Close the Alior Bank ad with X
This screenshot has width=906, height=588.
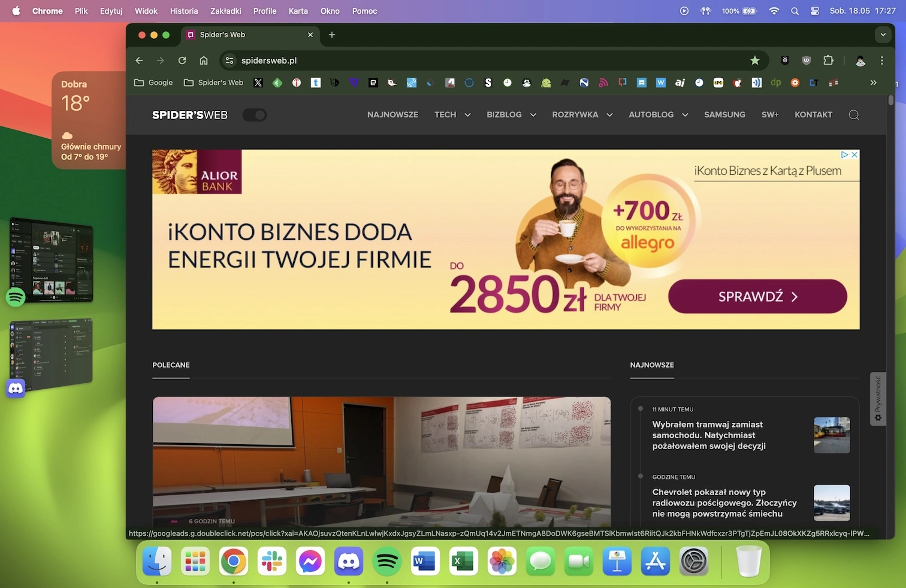(854, 154)
